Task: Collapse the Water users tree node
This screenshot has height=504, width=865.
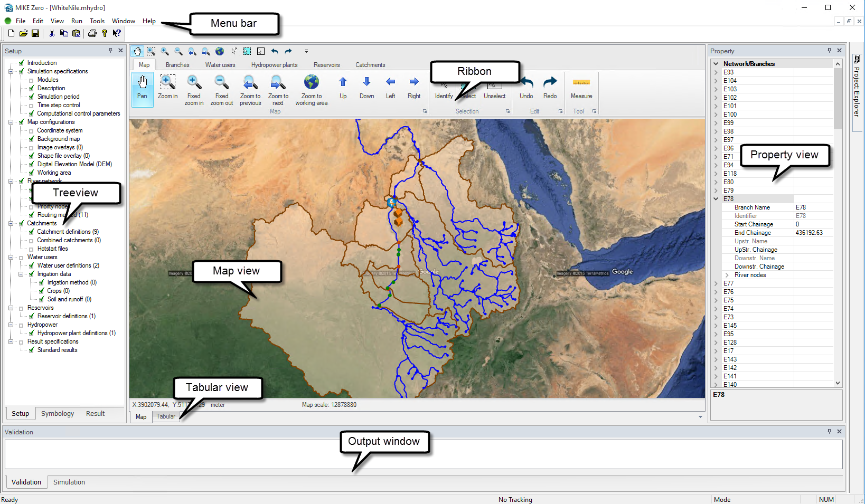Action: coord(11,257)
